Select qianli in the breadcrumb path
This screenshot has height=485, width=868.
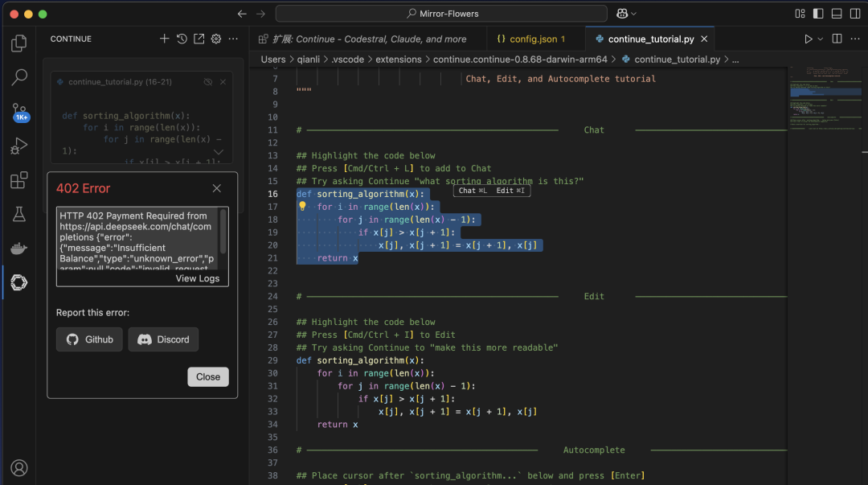pos(309,60)
